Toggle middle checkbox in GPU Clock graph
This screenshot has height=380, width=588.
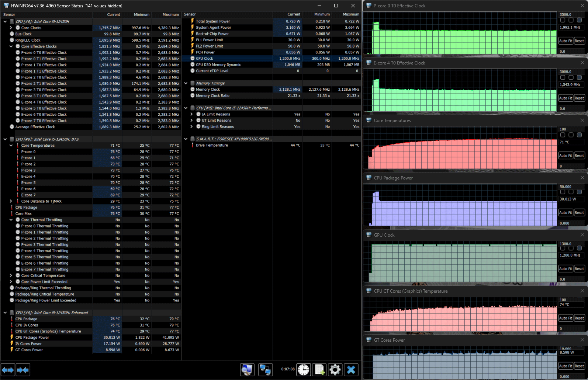point(571,248)
